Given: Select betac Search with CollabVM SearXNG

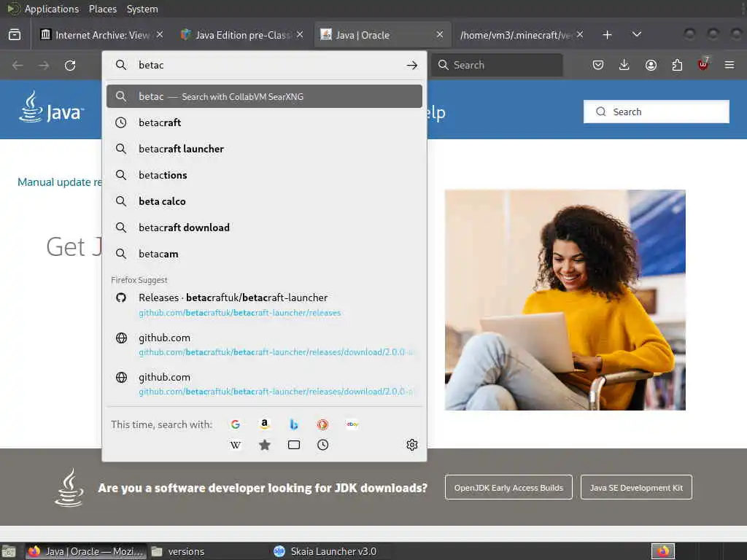Looking at the screenshot, I should point(264,96).
